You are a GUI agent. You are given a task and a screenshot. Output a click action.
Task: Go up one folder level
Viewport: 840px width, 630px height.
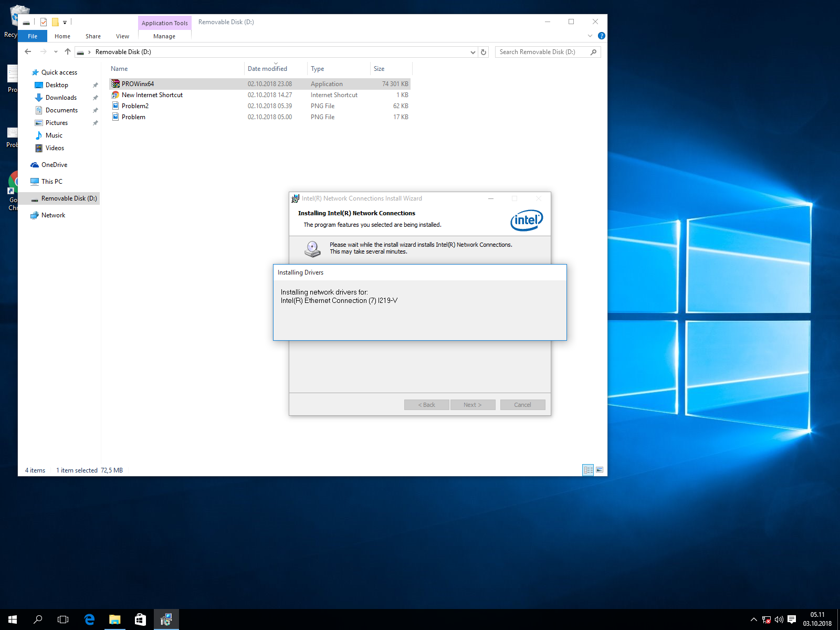click(x=68, y=51)
